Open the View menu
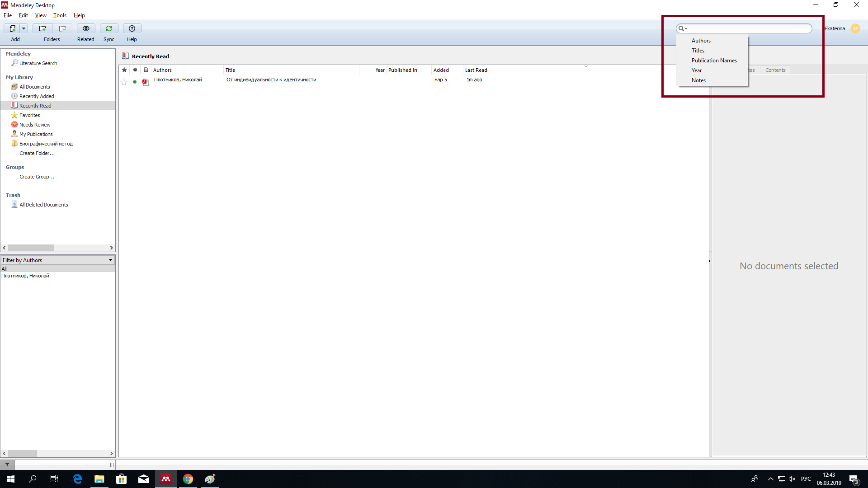 (x=41, y=15)
